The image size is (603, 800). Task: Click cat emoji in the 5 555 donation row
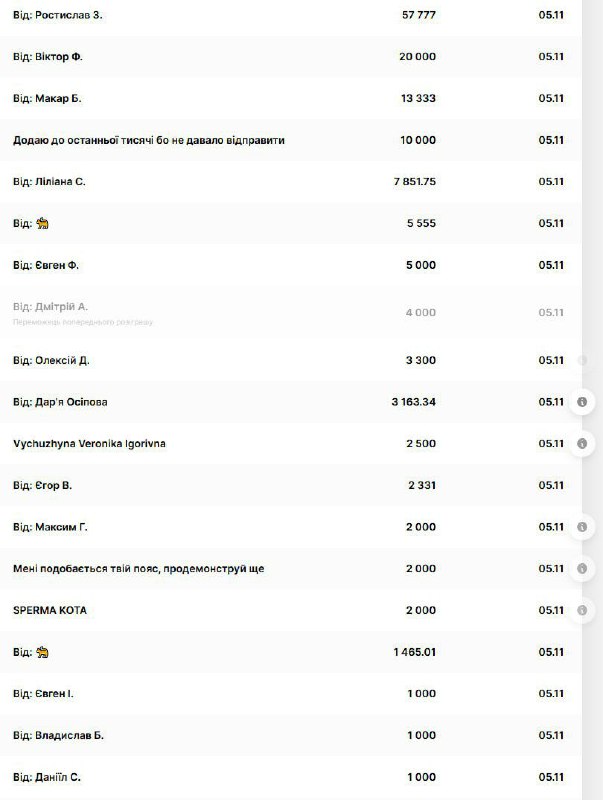[x=42, y=223]
